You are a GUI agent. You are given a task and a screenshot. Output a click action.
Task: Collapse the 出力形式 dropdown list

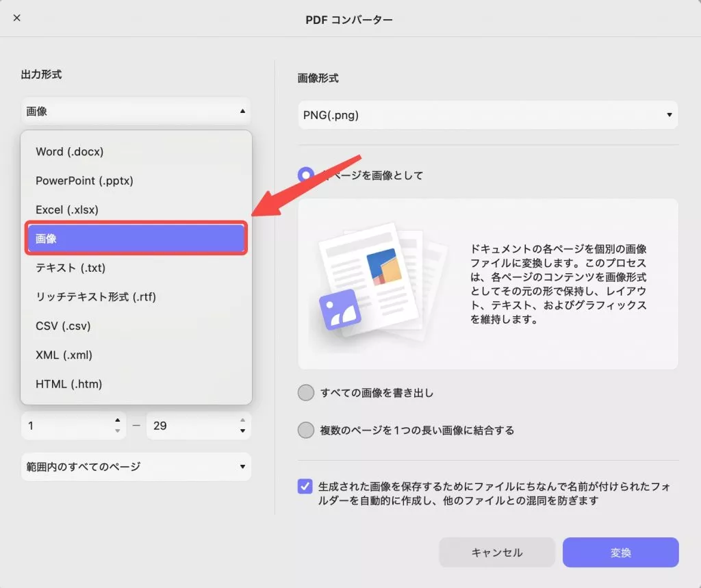136,111
